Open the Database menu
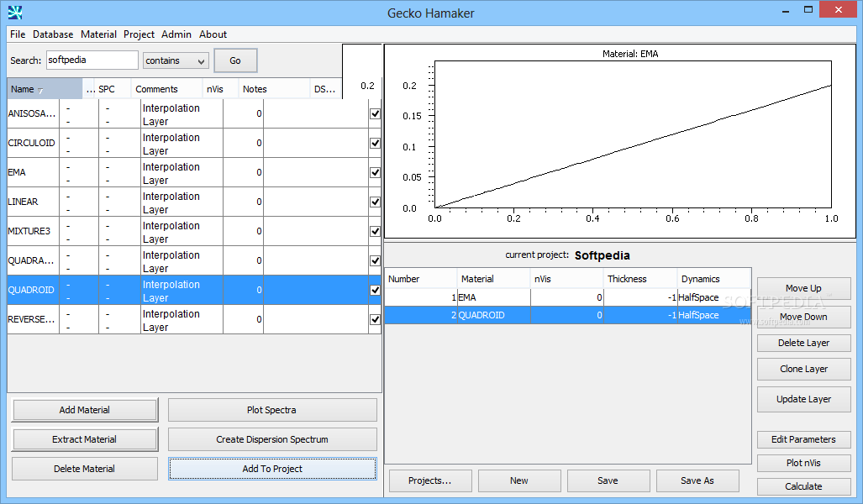 (53, 34)
